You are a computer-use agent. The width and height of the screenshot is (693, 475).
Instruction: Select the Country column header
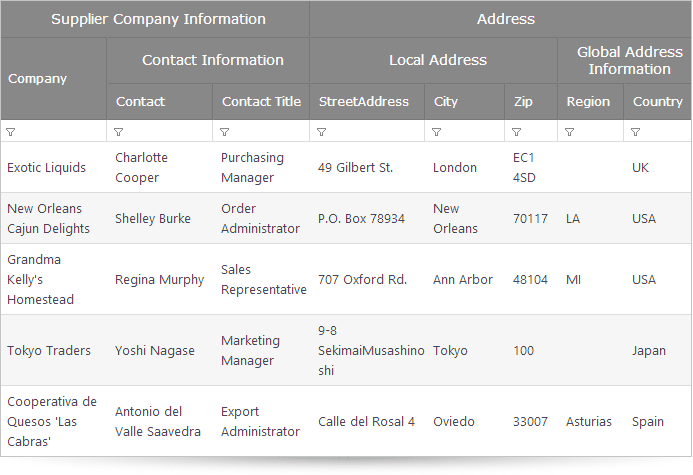pos(657,102)
